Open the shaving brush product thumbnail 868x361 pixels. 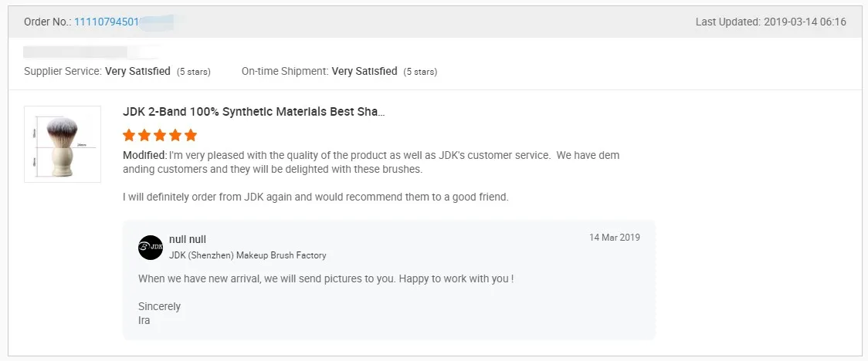point(63,144)
